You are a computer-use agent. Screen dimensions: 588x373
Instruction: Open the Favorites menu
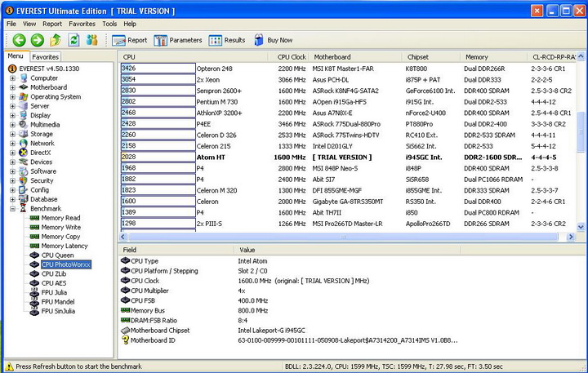point(82,24)
